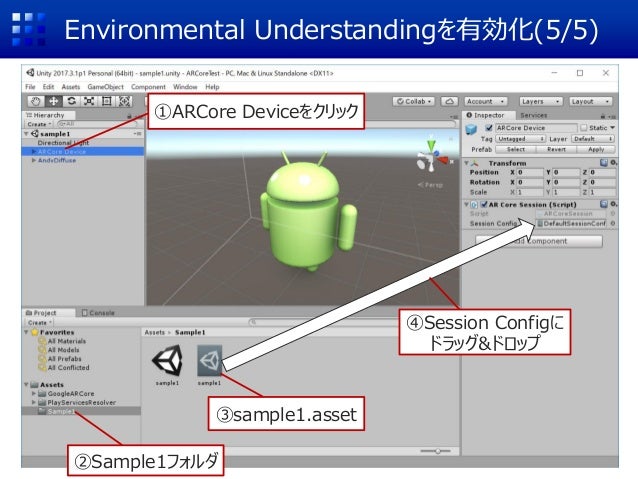Expand the PlayServicesResolver folder
The height and width of the screenshot is (479, 638).
(34, 402)
